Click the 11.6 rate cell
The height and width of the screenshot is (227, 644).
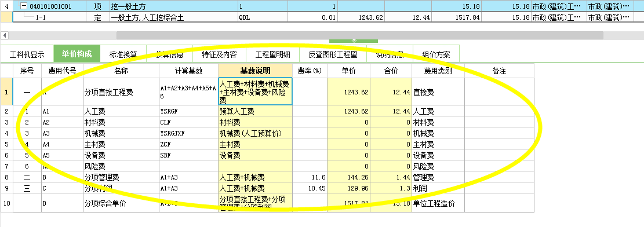pos(310,177)
